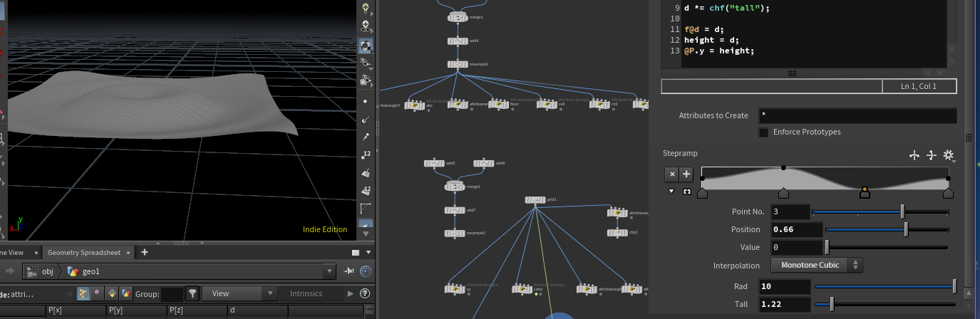Click the Stepramp complement ramp icon
This screenshot has width=980, height=319.
[x=931, y=155]
